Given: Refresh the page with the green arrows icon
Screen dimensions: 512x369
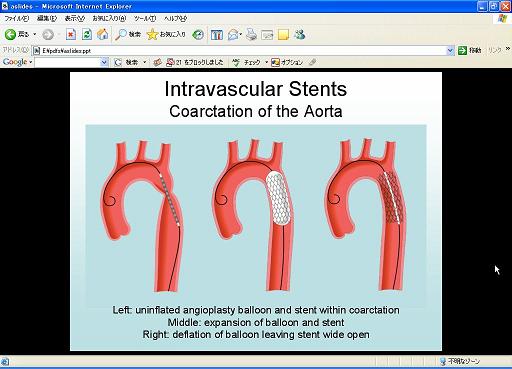Looking at the screenshot, I should (x=87, y=34).
